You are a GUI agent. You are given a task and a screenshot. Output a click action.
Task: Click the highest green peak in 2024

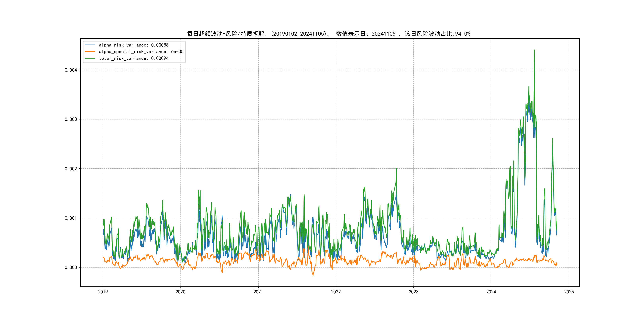coord(534,50)
